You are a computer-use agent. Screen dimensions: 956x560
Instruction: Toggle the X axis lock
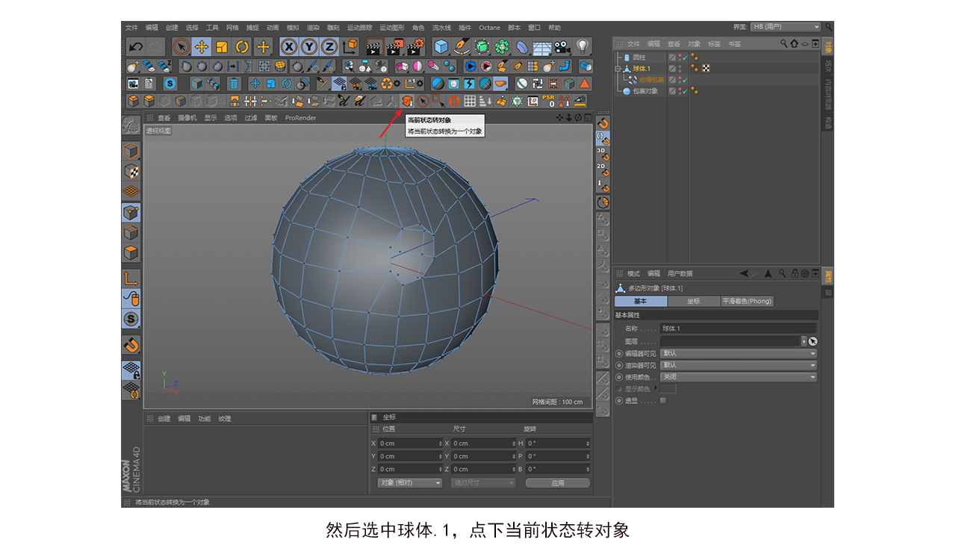coord(289,47)
